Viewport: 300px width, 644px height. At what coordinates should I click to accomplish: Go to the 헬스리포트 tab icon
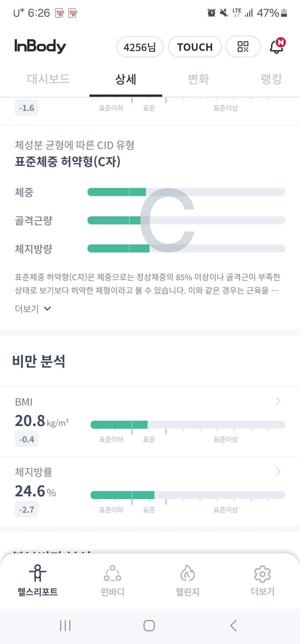(x=37, y=573)
